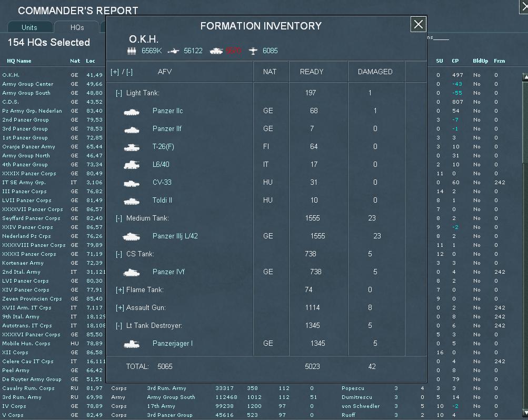Sort by CP column header

(x=455, y=61)
